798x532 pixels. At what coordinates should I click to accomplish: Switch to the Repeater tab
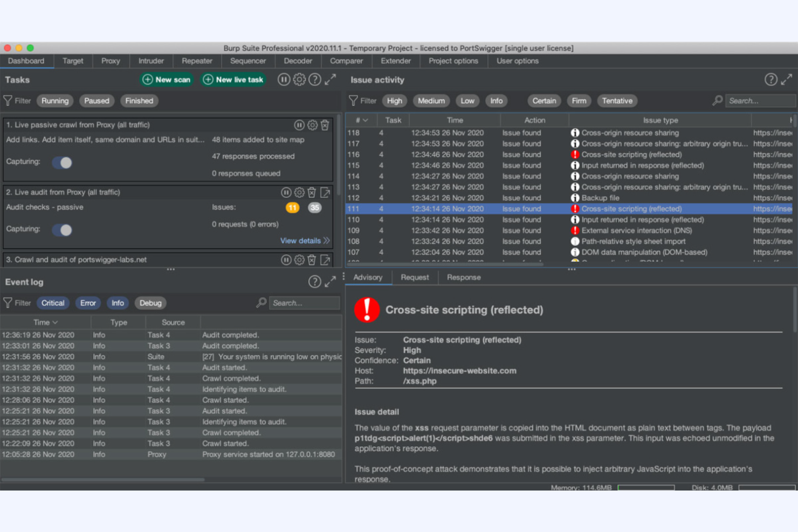[196, 61]
